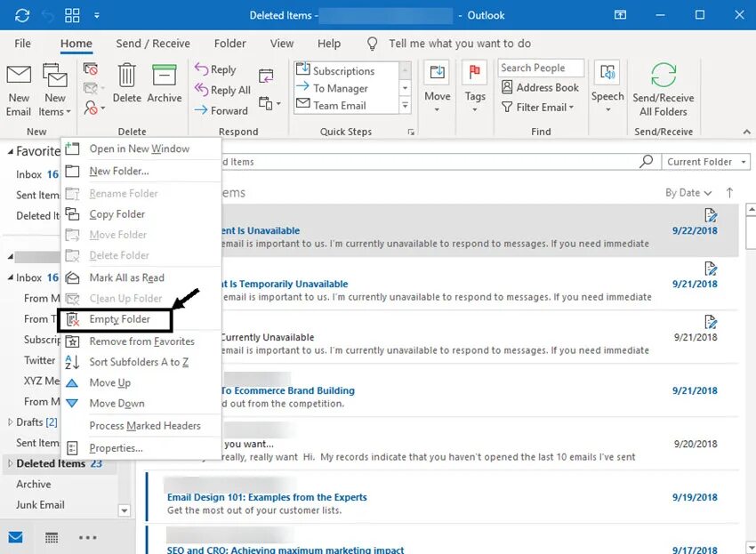Click the Reply All button
This screenshot has width=756, height=554.
coord(222,90)
